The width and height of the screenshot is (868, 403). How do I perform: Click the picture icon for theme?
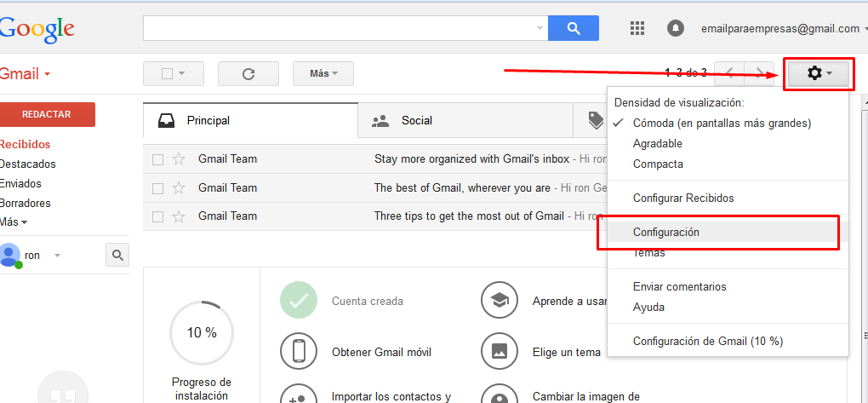(500, 351)
